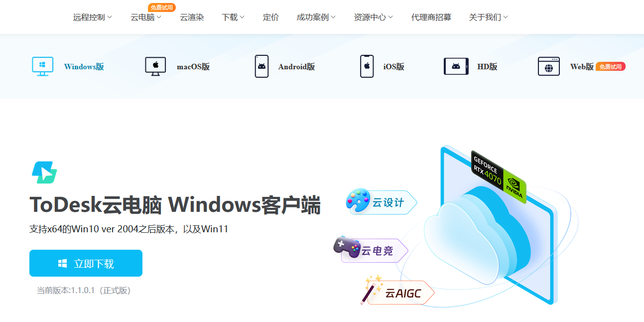Switch to the macOS版 tab
The height and width of the screenshot is (322, 644).
(x=178, y=66)
